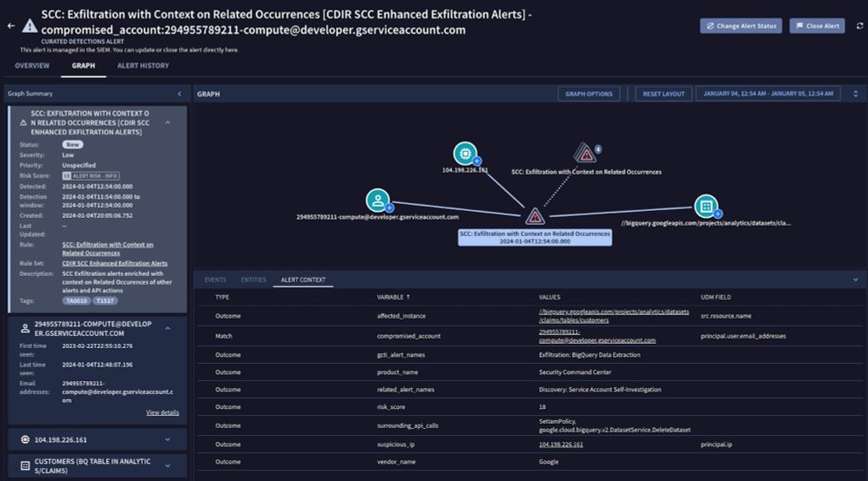Open the January 04 - January 05 time range
This screenshot has height=481, width=868.
[768, 94]
